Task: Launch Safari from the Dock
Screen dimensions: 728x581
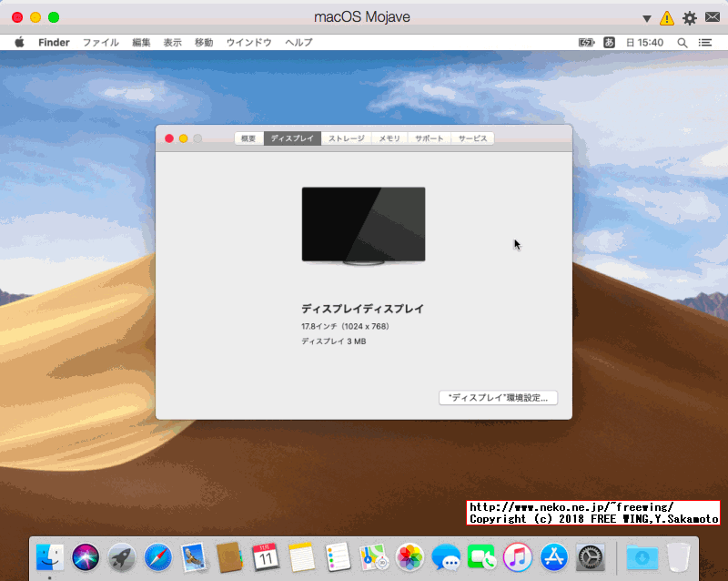Action: (x=151, y=560)
